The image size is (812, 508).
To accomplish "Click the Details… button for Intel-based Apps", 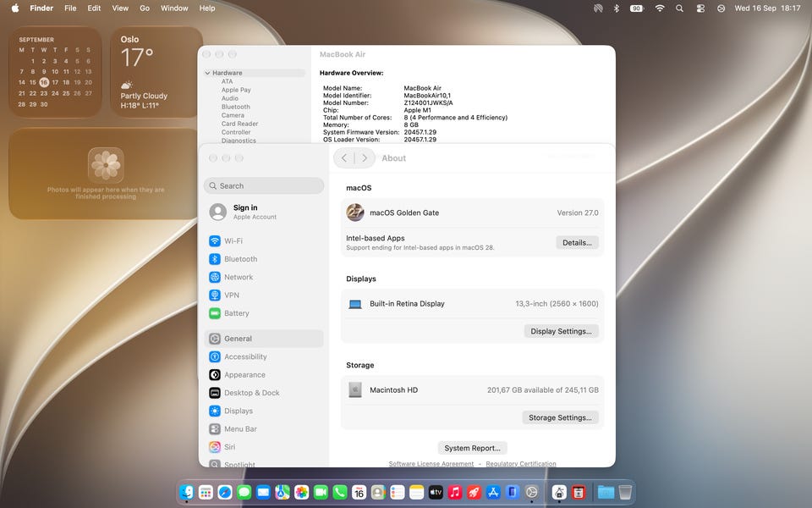I will 577,243.
